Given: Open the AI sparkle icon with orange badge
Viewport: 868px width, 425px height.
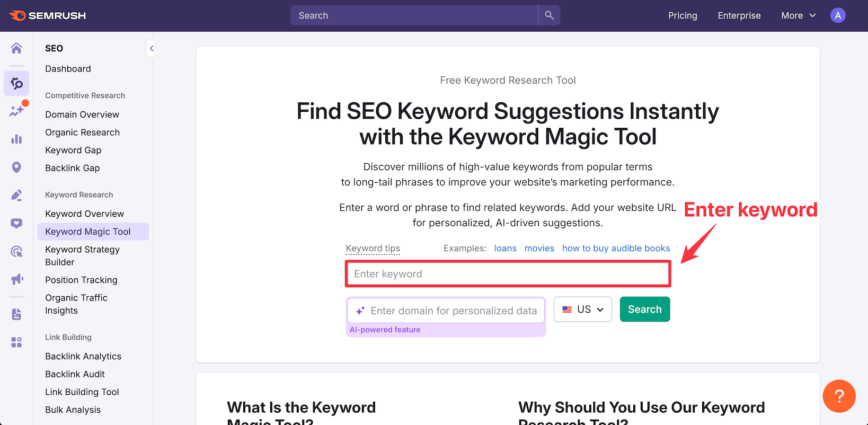Looking at the screenshot, I should coord(16,111).
